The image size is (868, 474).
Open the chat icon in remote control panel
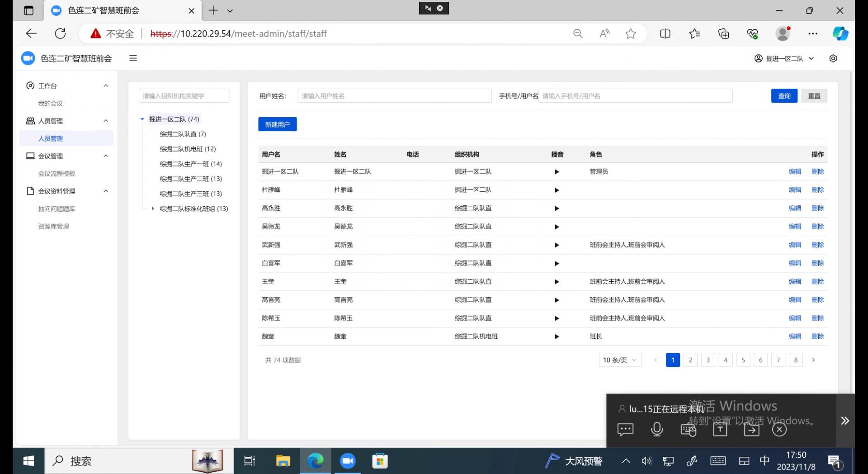625,429
